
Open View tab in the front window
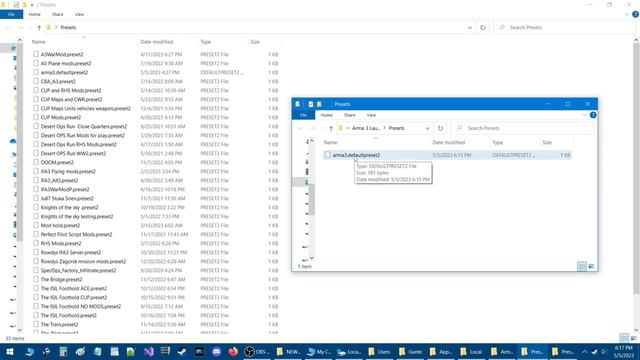[x=371, y=115]
